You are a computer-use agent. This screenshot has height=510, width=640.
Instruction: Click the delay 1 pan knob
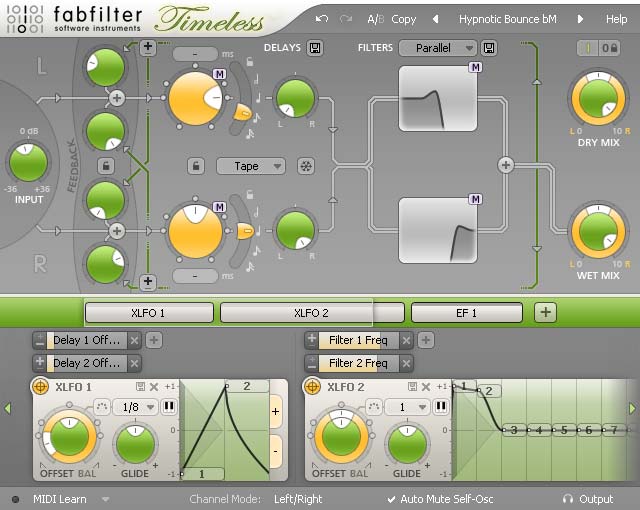(x=296, y=98)
